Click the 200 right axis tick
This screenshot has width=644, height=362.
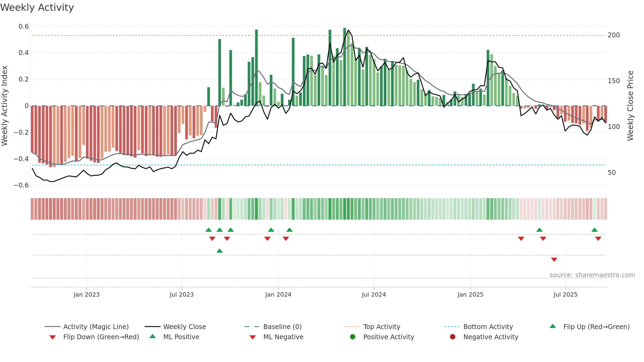pyautogui.click(x=614, y=35)
